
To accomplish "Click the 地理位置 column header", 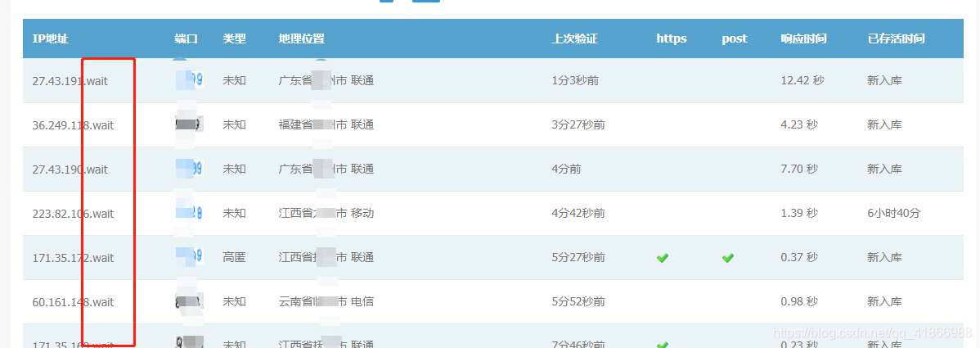I will (302, 38).
